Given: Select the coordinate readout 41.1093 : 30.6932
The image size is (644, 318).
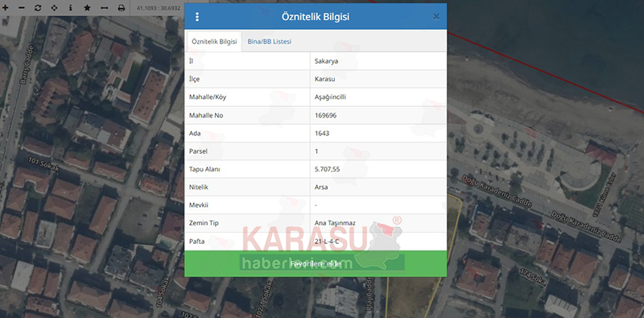Looking at the screenshot, I should tap(158, 8).
